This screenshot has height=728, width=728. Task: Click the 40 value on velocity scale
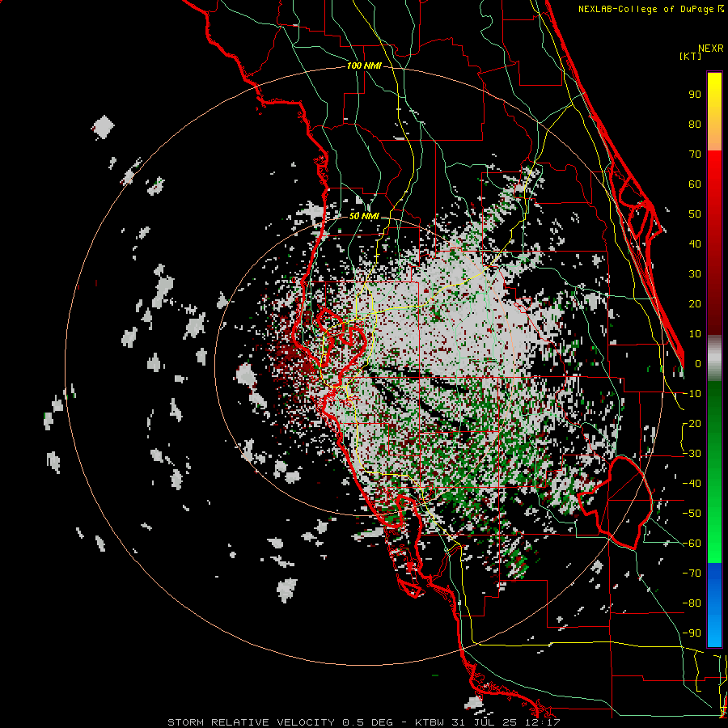click(695, 244)
